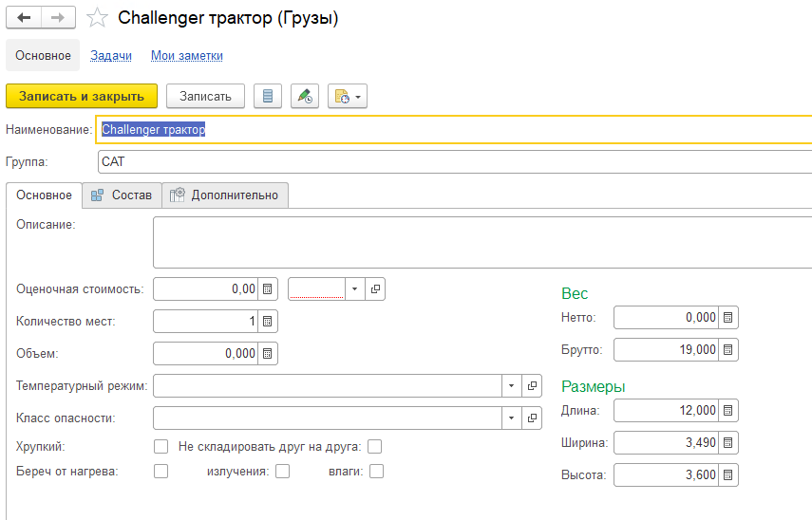
Task: Add to favorites with star icon
Action: pyautogui.click(x=96, y=18)
